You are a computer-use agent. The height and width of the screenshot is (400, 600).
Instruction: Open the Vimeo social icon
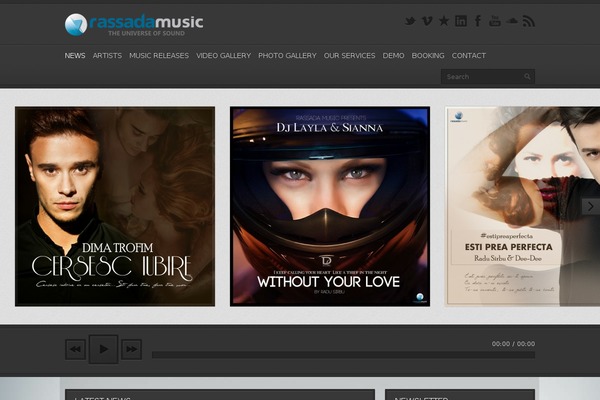coord(427,21)
